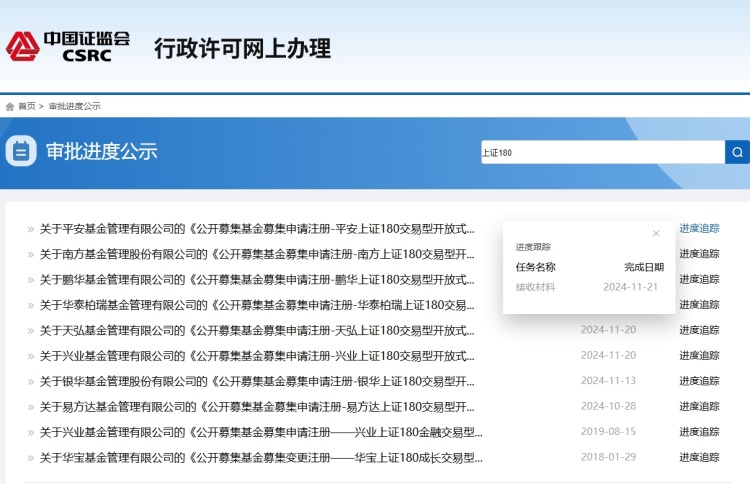Open 进度追踪 for the 华宝基金 row

(x=699, y=457)
